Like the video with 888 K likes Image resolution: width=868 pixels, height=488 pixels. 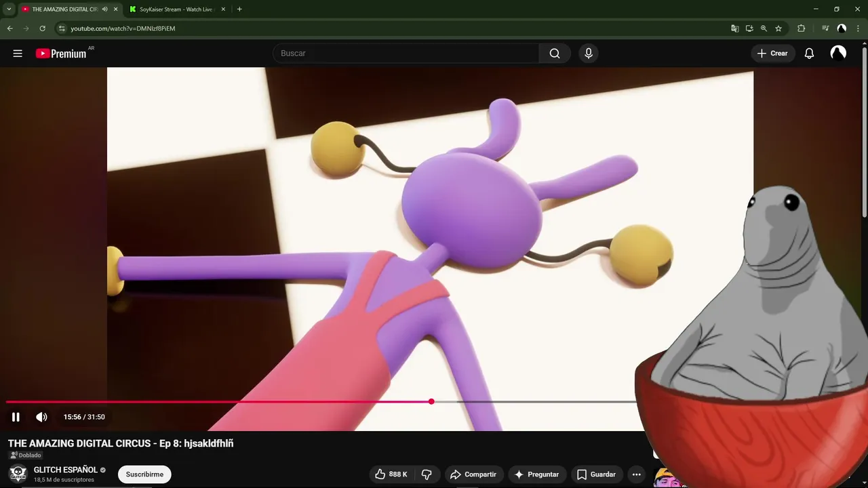(391, 474)
